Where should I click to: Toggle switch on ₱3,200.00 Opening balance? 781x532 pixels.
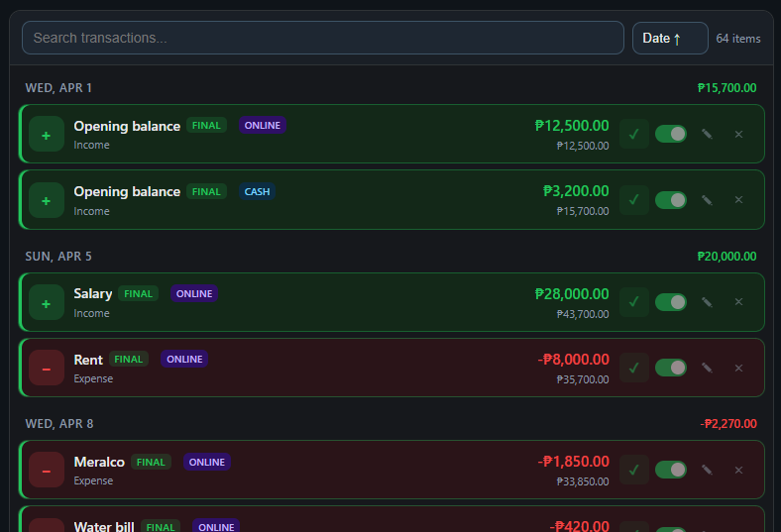pos(671,200)
